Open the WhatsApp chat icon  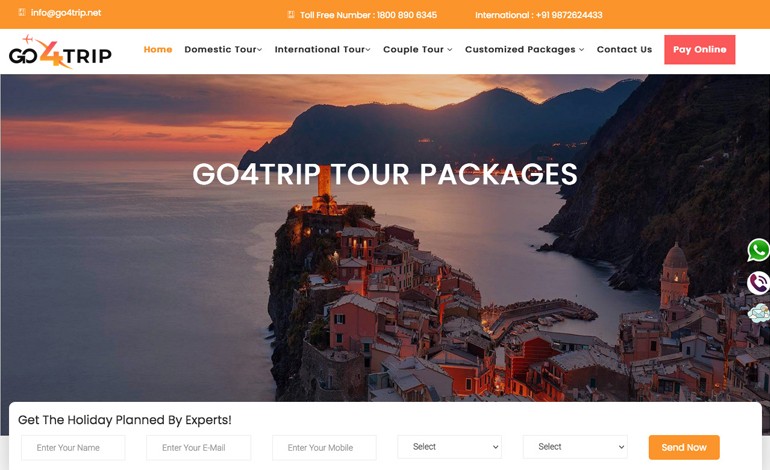pyautogui.click(x=758, y=250)
